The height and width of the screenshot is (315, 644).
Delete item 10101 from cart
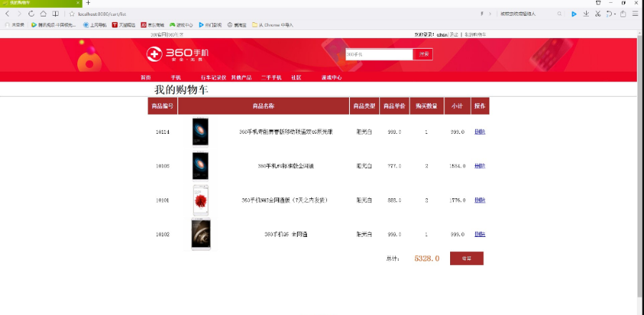pyautogui.click(x=479, y=200)
